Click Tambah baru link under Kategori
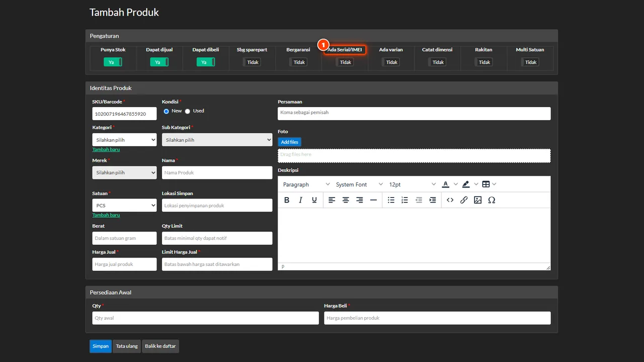 tap(106, 149)
